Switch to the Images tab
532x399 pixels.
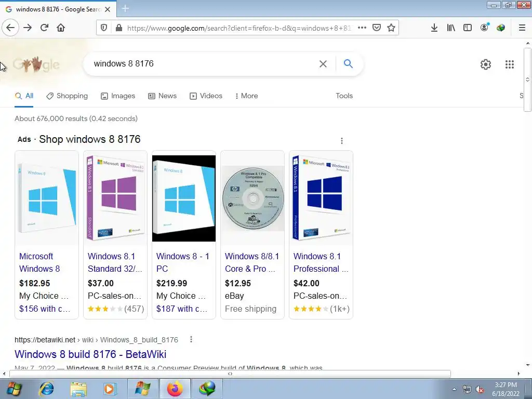118,96
